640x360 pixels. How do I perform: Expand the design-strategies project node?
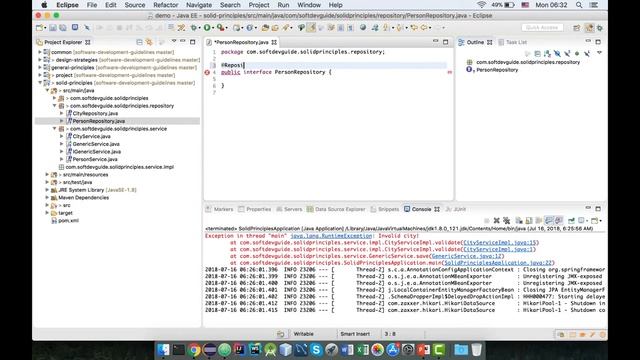click(x=40, y=60)
